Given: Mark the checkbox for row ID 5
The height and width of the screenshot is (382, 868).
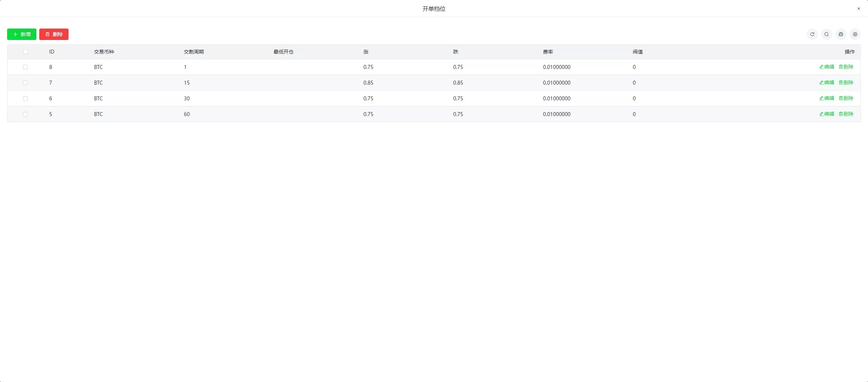Looking at the screenshot, I should point(25,114).
